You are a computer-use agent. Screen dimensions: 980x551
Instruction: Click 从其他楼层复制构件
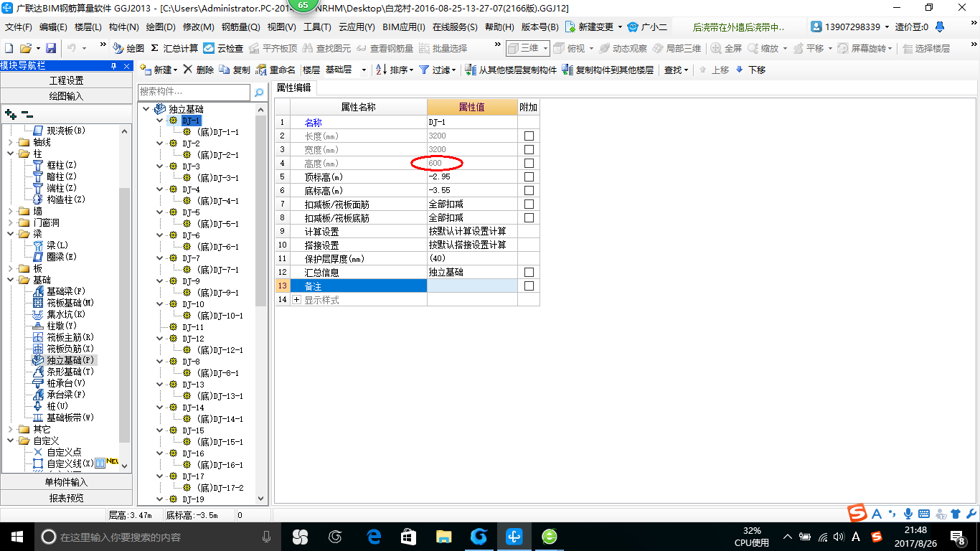pyautogui.click(x=511, y=70)
